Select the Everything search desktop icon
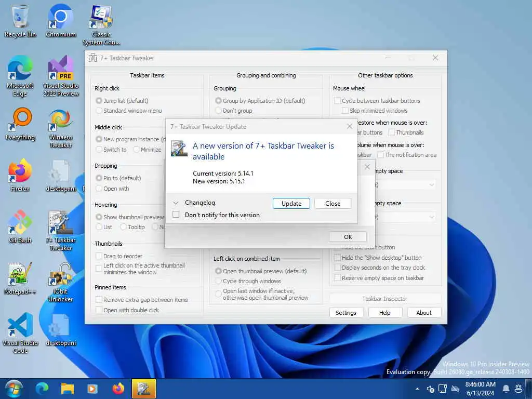The height and width of the screenshot is (399, 532). coord(20,124)
